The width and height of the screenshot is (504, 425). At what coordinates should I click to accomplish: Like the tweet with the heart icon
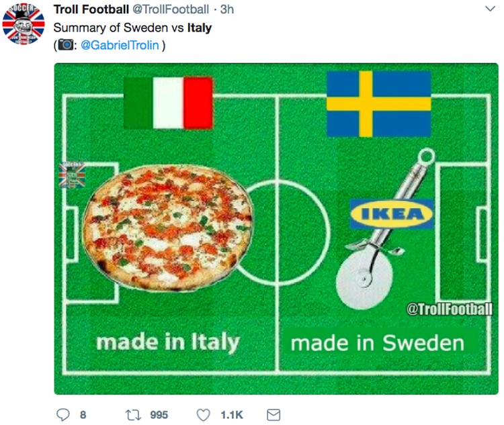[203, 415]
